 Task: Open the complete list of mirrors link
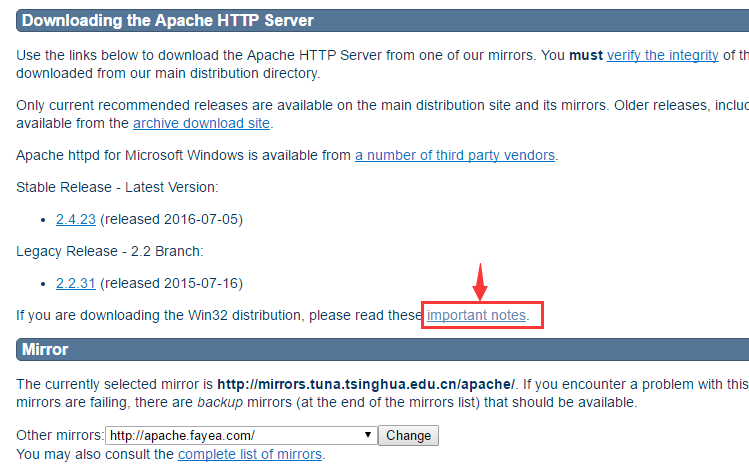coord(250,454)
